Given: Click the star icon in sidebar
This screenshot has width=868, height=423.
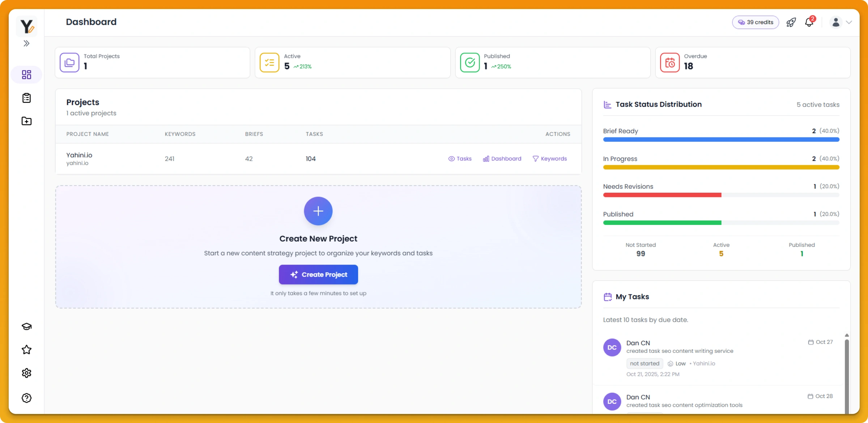Looking at the screenshot, I should pyautogui.click(x=26, y=350).
